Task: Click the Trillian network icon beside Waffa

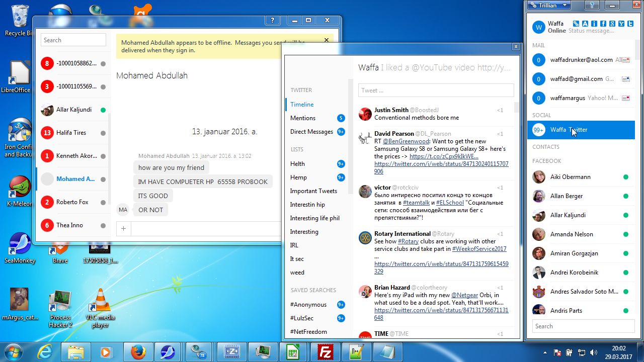Action: tap(576, 24)
